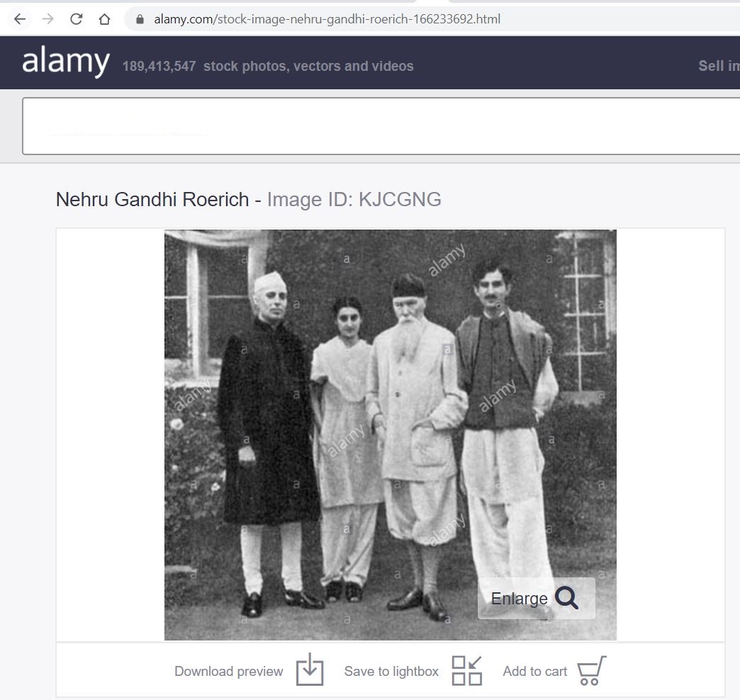Click the Nehru Gandhi Roerich title text
Image resolution: width=740 pixels, height=700 pixels.
152,200
